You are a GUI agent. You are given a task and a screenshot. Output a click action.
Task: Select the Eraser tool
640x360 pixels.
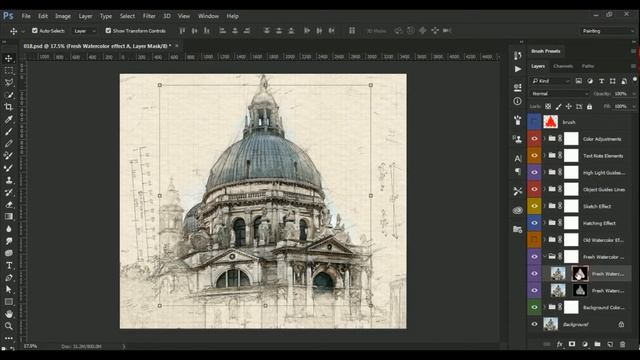coord(9,204)
